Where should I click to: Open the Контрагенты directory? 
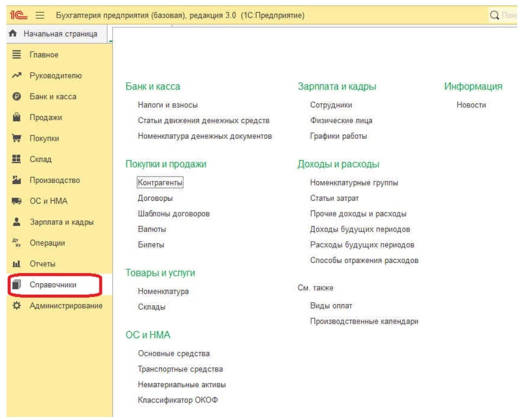(160, 183)
